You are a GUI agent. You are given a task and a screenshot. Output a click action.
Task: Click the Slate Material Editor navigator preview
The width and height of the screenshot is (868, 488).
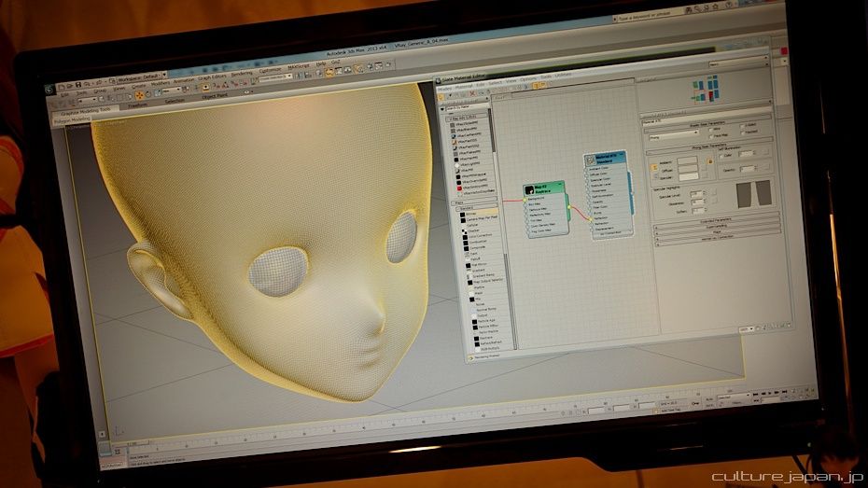703,89
